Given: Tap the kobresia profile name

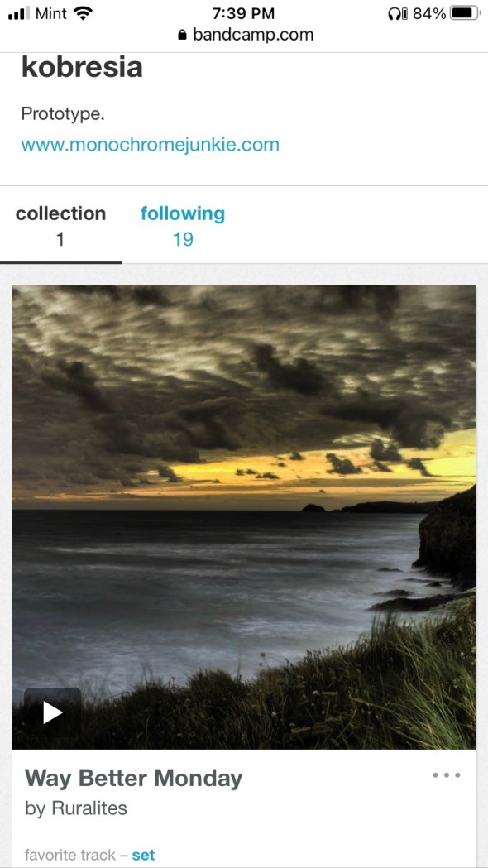Looking at the screenshot, I should pyautogui.click(x=82, y=67).
